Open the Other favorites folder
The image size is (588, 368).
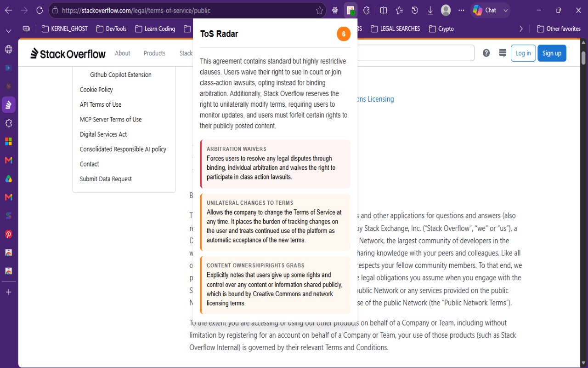coord(559,29)
